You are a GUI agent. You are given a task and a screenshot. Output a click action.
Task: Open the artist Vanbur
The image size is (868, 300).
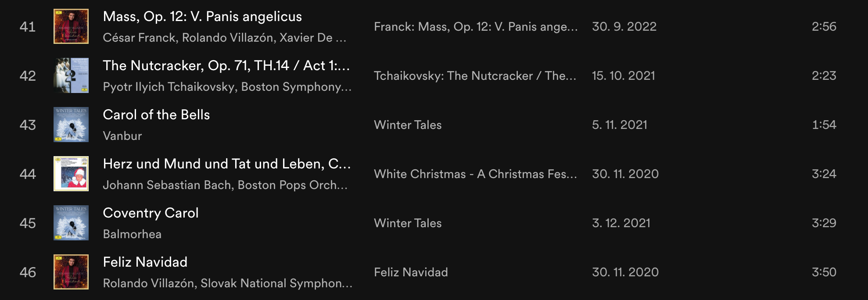pos(122,136)
